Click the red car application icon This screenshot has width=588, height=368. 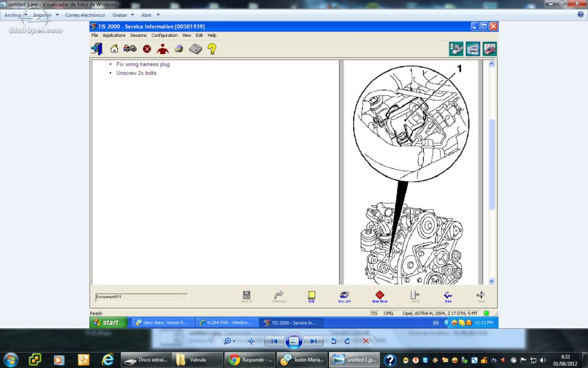point(490,49)
